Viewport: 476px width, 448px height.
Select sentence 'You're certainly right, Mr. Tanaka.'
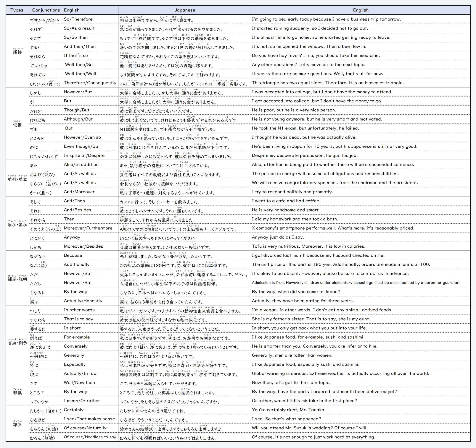tap(289, 410)
